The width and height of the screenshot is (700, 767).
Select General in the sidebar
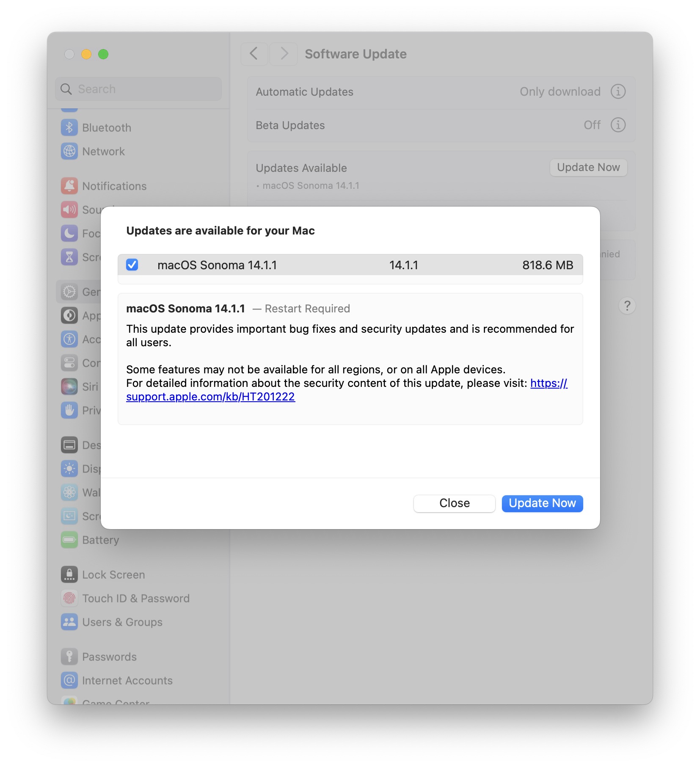coord(69,292)
